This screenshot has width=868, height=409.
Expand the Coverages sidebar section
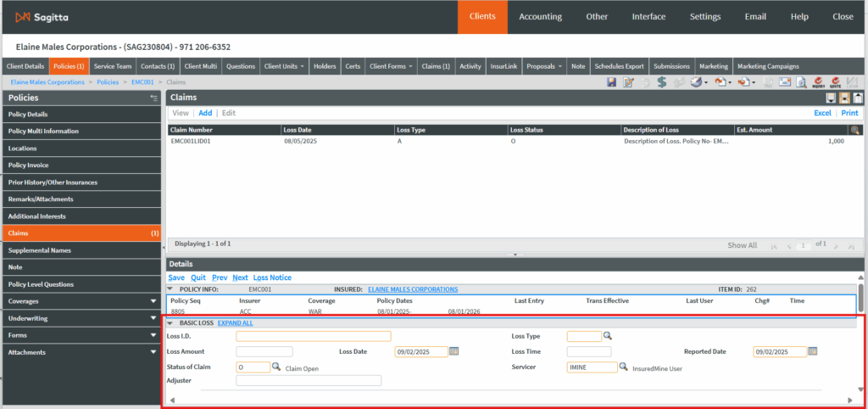point(153,301)
